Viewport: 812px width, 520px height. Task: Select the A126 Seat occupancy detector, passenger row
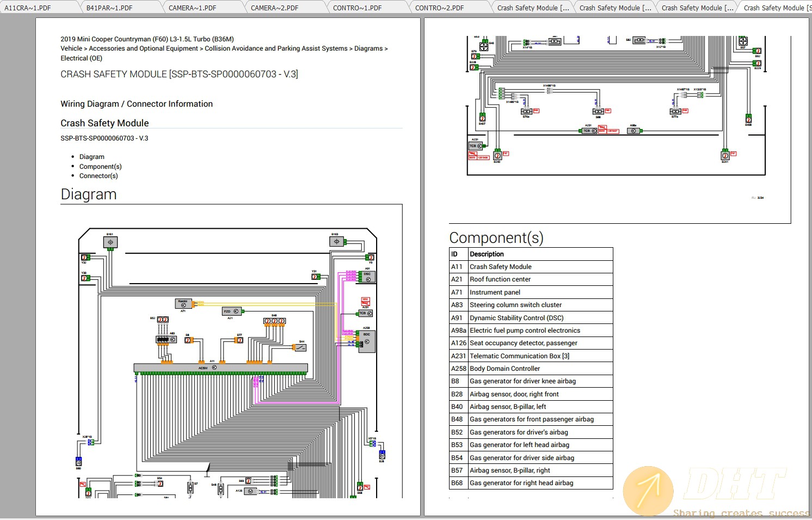(x=531, y=343)
